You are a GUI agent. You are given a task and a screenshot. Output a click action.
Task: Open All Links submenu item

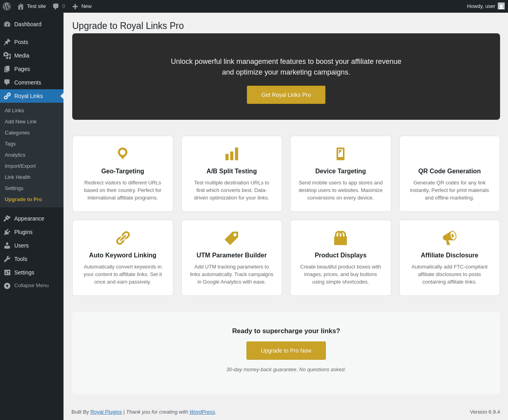pos(14,111)
